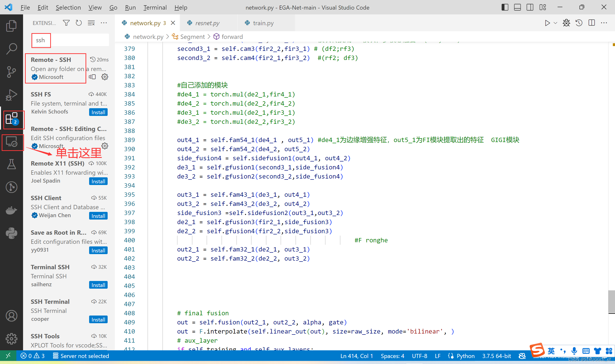Toggle the bottom panel layout button

point(517,7)
